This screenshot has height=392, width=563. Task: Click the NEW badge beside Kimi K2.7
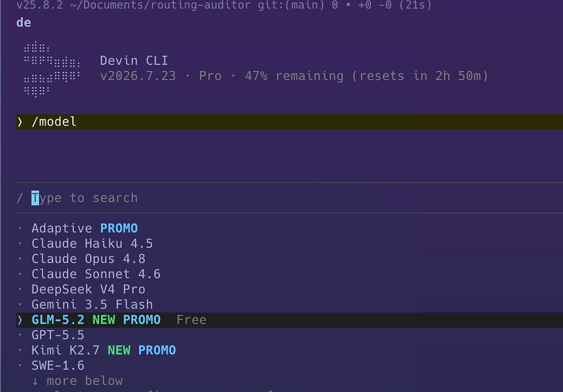tap(119, 350)
